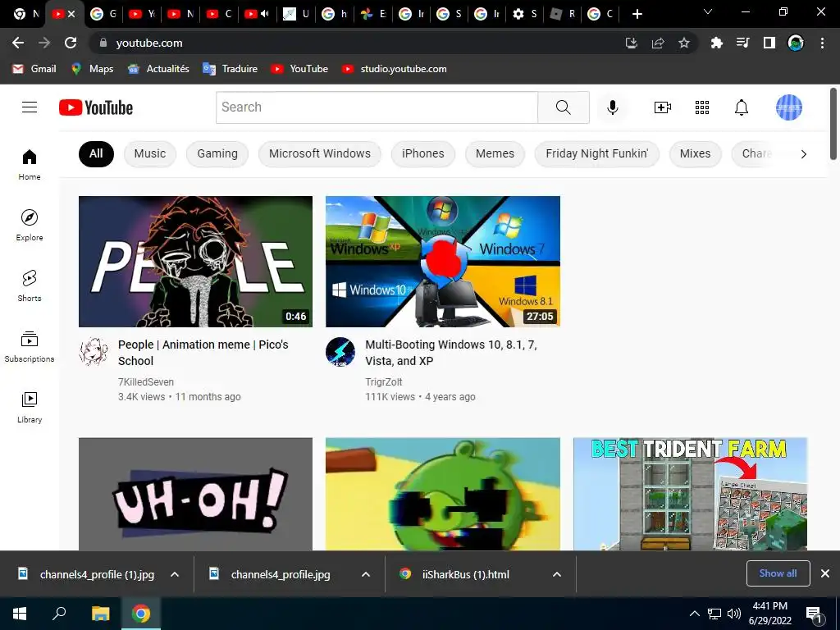This screenshot has height=630, width=840.
Task: Bookmark this page with the star
Action: pyautogui.click(x=684, y=43)
